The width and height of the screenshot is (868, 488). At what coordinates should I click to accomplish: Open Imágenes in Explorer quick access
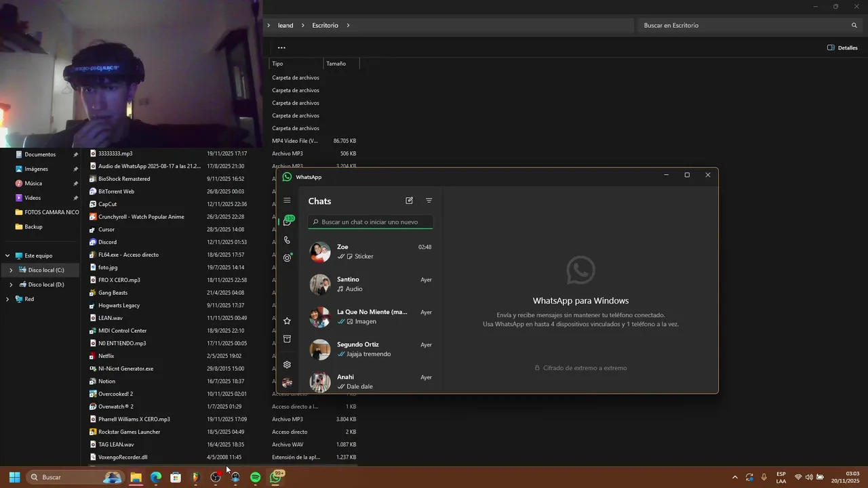pos(37,169)
